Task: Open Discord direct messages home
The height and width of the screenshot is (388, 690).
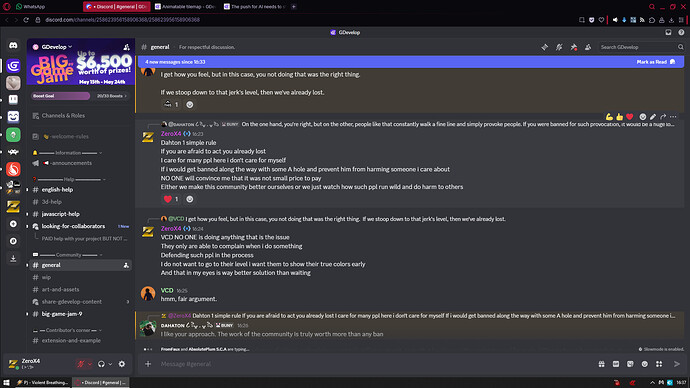Action: tap(13, 45)
